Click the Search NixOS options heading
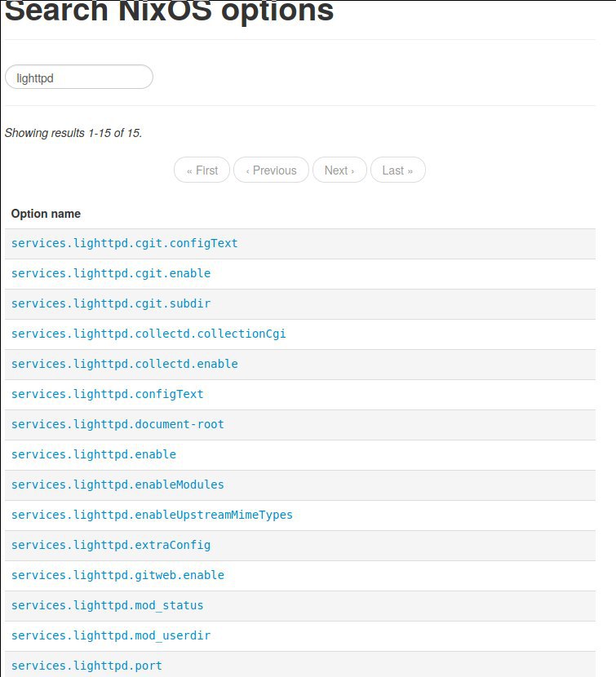The image size is (616, 677). 170,11
